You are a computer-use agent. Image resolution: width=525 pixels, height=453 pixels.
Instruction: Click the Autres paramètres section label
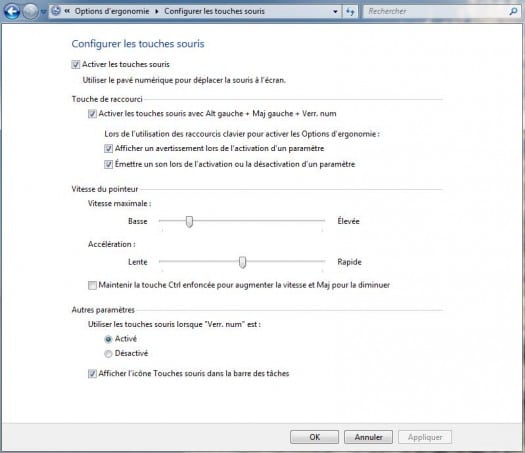pos(103,310)
